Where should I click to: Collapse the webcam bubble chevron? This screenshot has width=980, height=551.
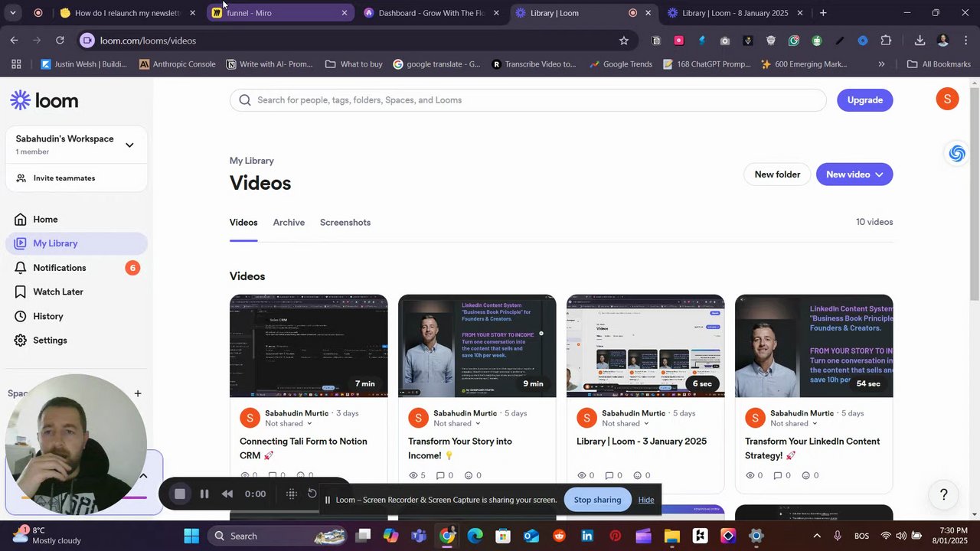142,476
